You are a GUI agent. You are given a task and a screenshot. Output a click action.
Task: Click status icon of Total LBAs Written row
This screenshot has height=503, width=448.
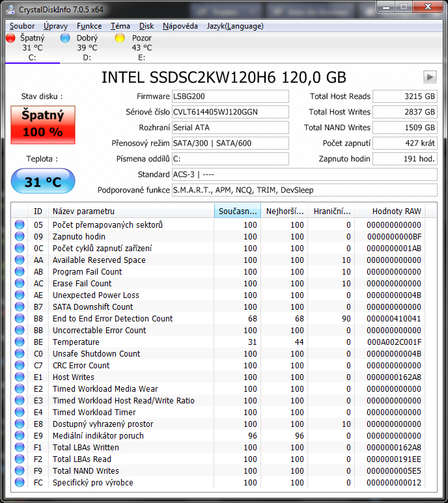click(x=20, y=447)
